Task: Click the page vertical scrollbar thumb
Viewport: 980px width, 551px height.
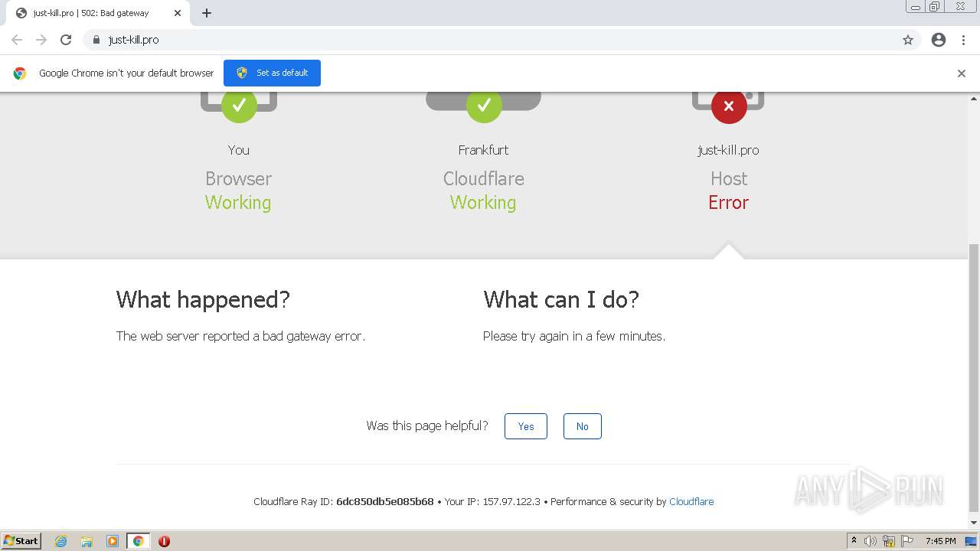Action: [974, 377]
